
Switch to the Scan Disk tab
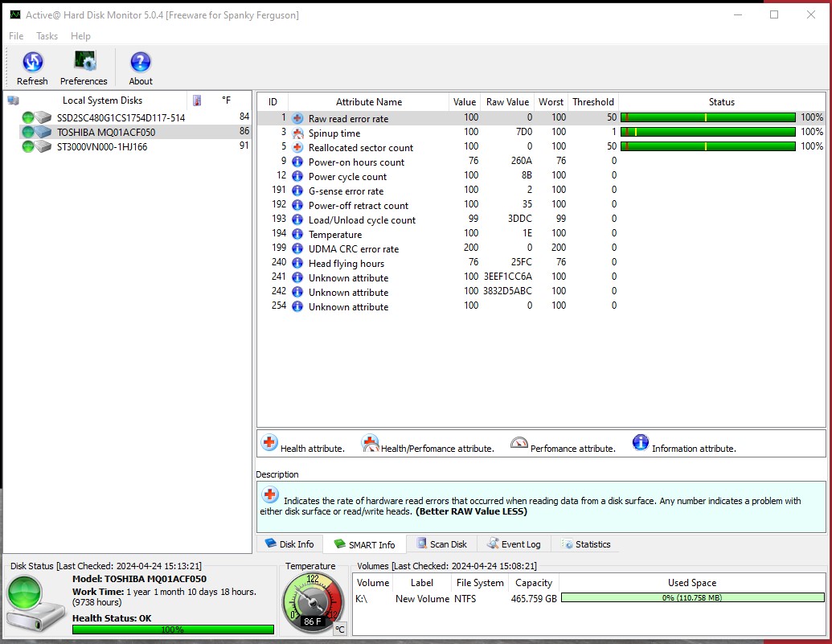click(441, 544)
